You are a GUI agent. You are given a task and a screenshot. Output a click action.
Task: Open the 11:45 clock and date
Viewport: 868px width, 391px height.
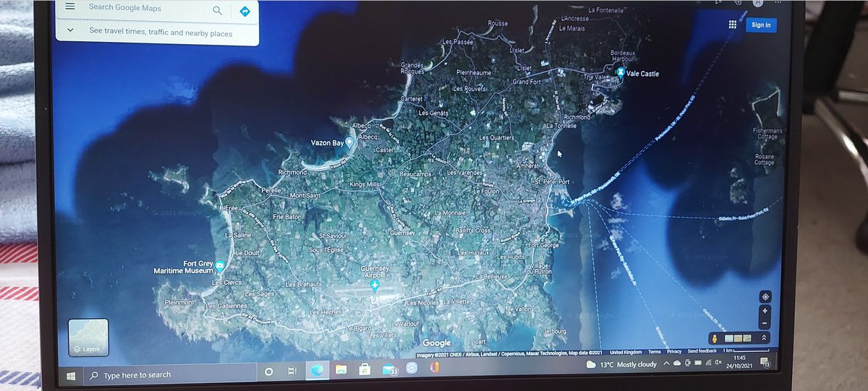(x=740, y=361)
